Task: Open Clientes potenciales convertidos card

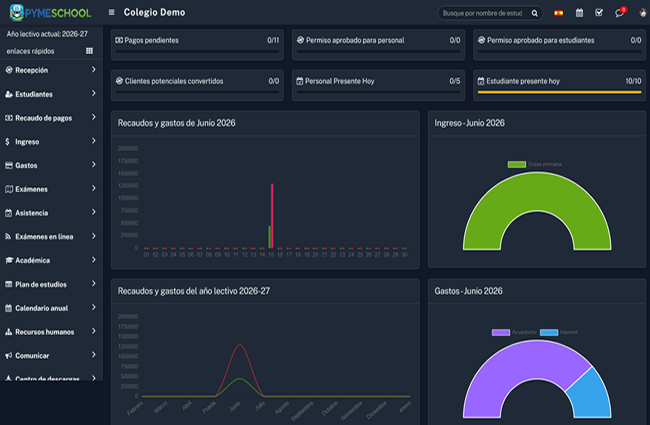Action: point(197,85)
